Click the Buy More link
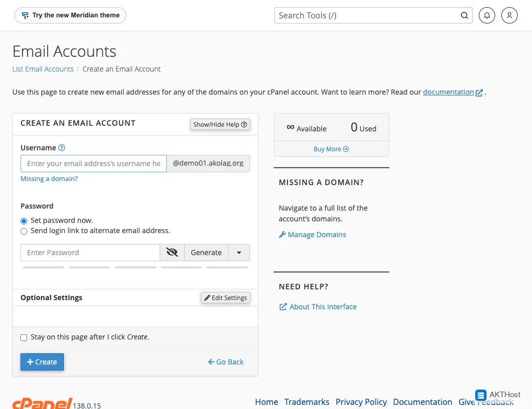 pos(331,149)
